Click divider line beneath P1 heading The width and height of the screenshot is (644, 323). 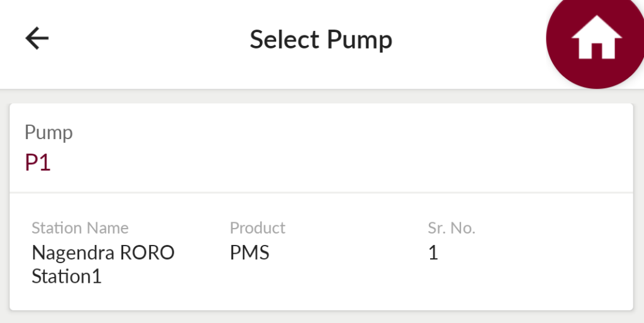321,192
